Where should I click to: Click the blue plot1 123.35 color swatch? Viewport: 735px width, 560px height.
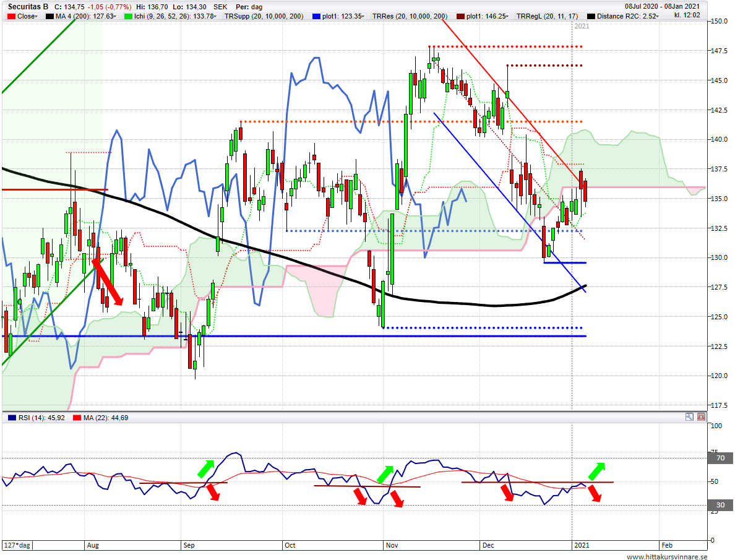point(316,17)
